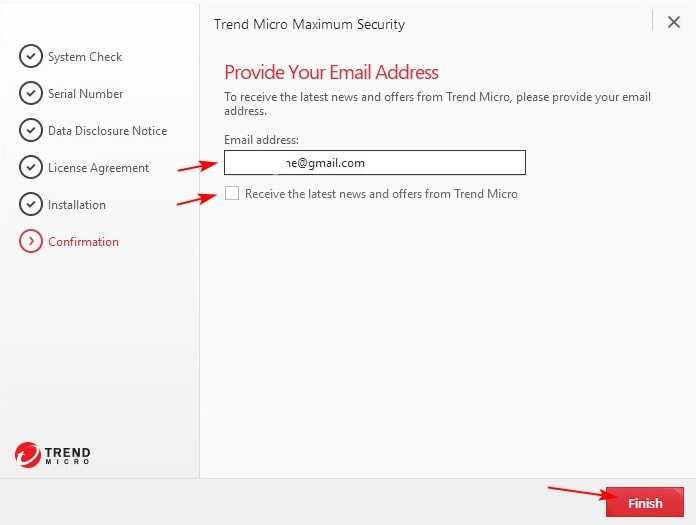Select the License Agreement step label
Screen dimensions: 696x525
coord(98,168)
